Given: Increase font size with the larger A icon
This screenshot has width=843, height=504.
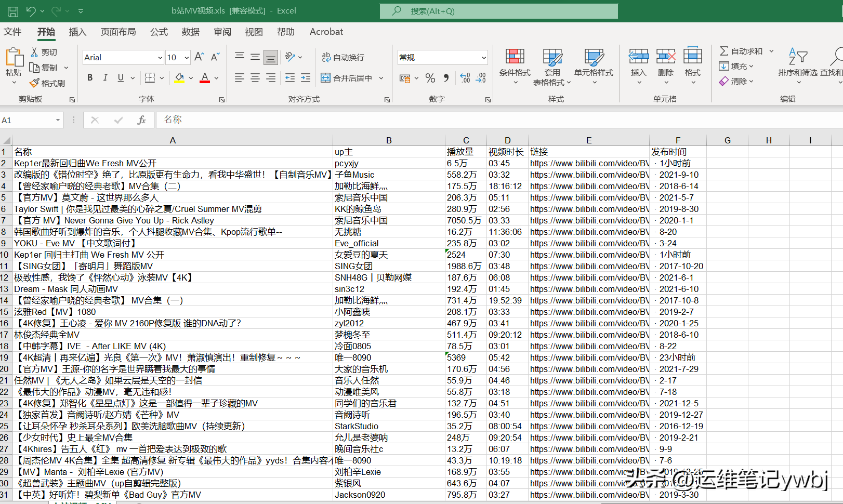Looking at the screenshot, I should tap(199, 57).
